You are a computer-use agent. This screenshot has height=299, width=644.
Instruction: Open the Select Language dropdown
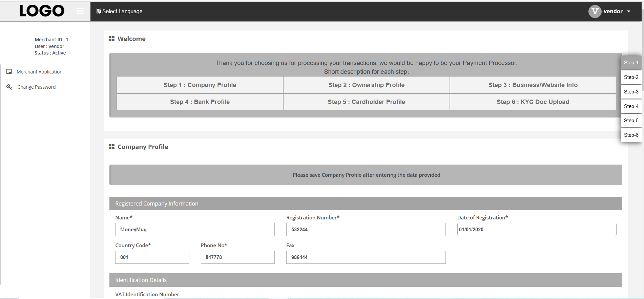122,11
